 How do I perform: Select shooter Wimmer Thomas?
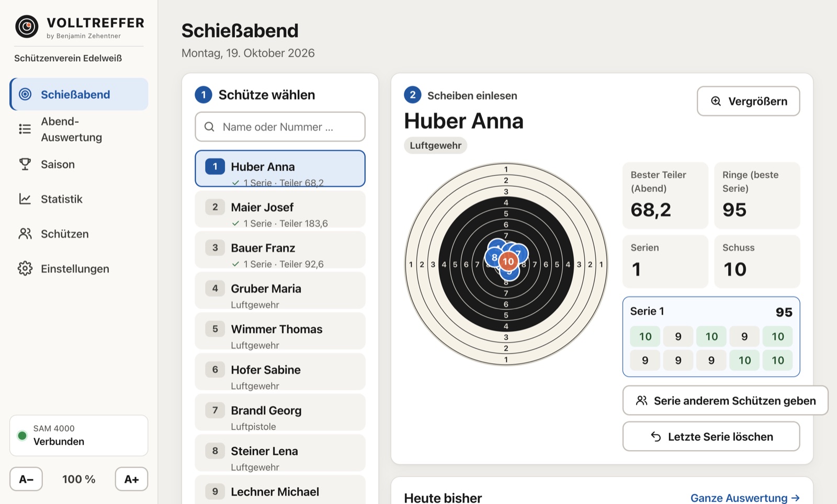(280, 331)
